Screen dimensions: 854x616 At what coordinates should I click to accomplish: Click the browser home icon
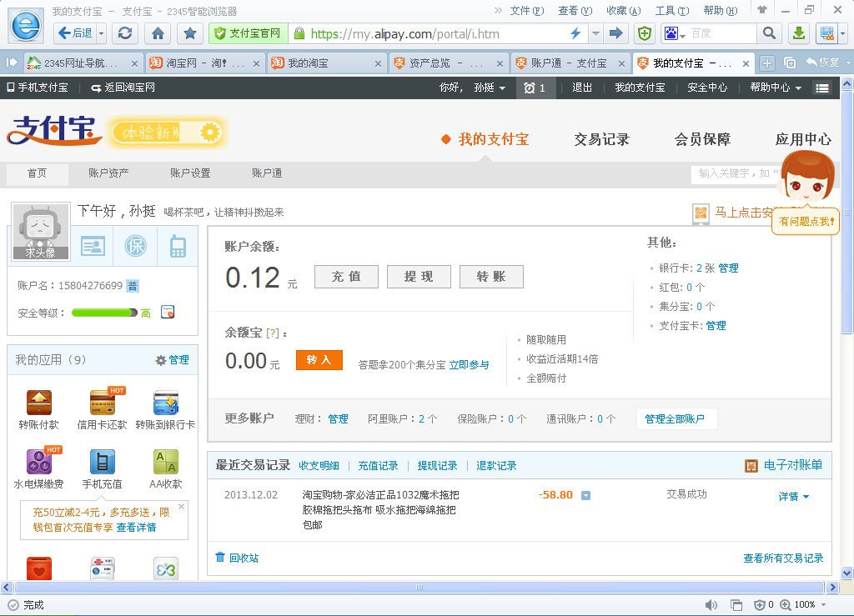[158, 33]
